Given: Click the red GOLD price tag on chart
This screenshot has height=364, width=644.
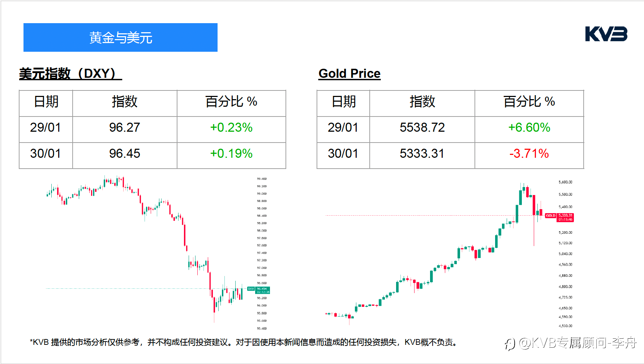Looking at the screenshot, I should [x=560, y=217].
